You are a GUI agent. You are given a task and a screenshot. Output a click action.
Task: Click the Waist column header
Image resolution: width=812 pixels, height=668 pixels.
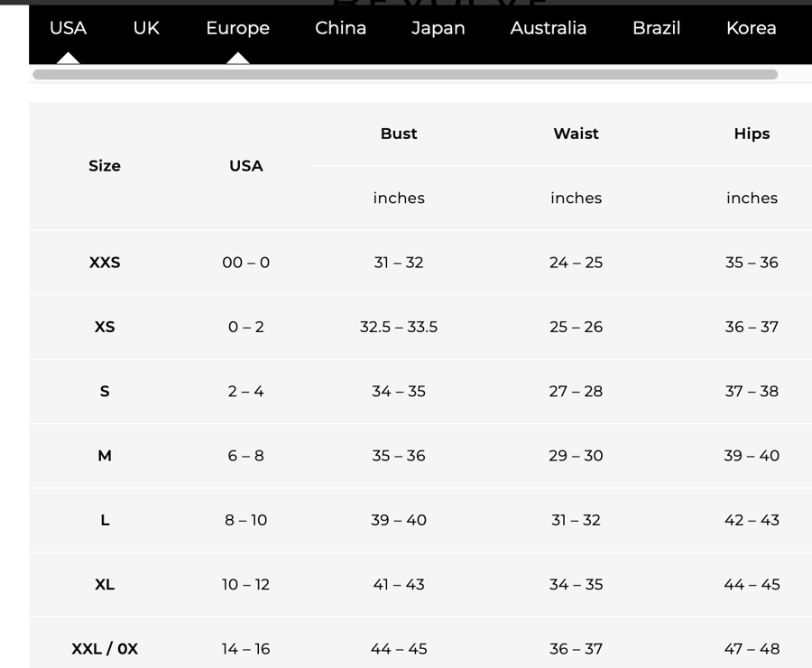(576, 134)
